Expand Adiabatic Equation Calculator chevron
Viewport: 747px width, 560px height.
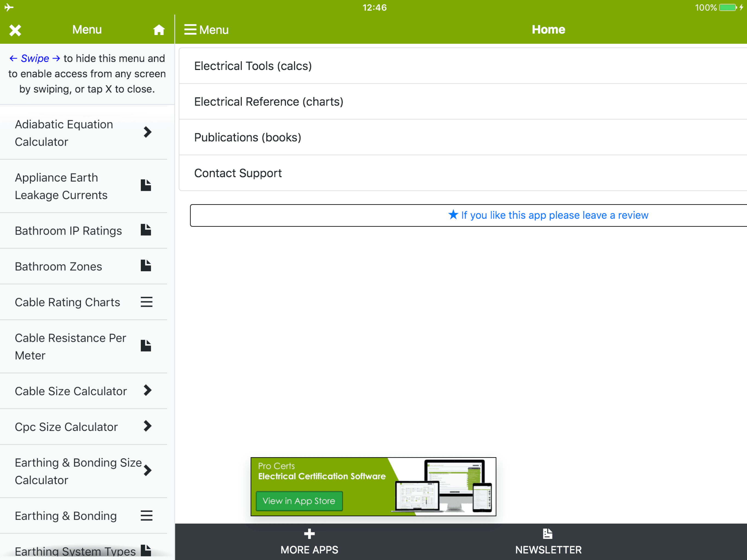[147, 132]
